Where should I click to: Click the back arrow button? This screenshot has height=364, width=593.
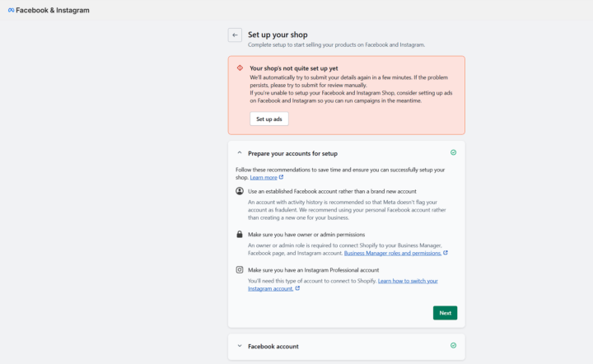[235, 35]
